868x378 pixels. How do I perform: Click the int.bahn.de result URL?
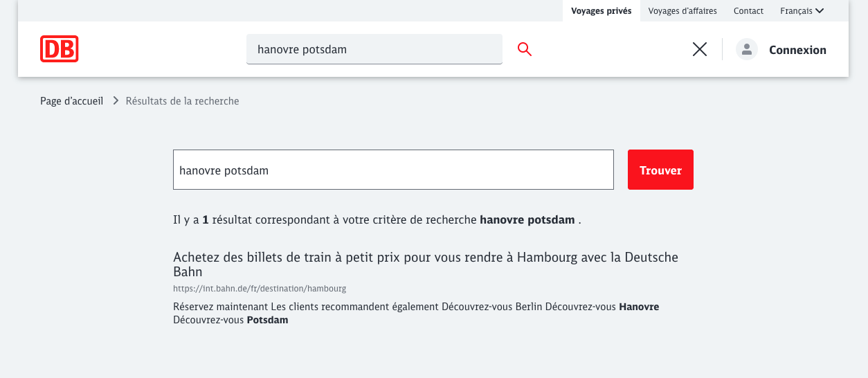point(259,288)
